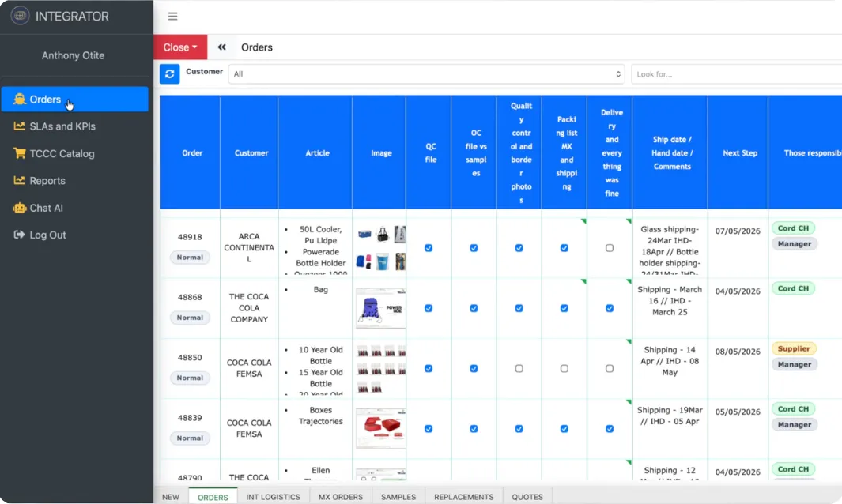Click the Supplier badge for order 48850
The height and width of the screenshot is (504, 842).
(x=794, y=348)
